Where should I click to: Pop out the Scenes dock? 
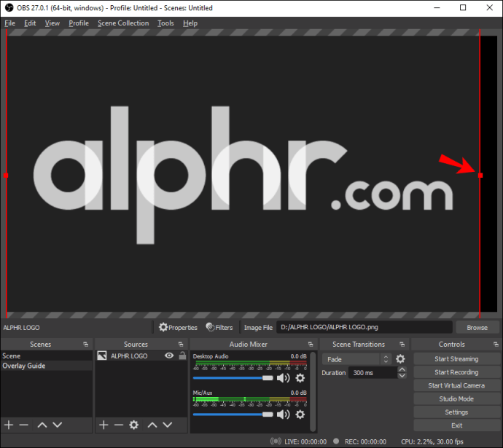click(85, 344)
